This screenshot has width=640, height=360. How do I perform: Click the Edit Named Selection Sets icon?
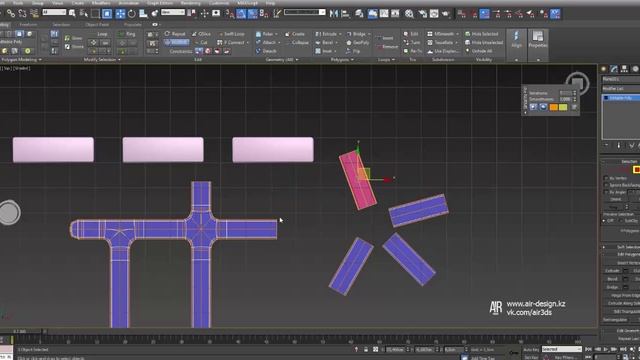[x=277, y=13]
